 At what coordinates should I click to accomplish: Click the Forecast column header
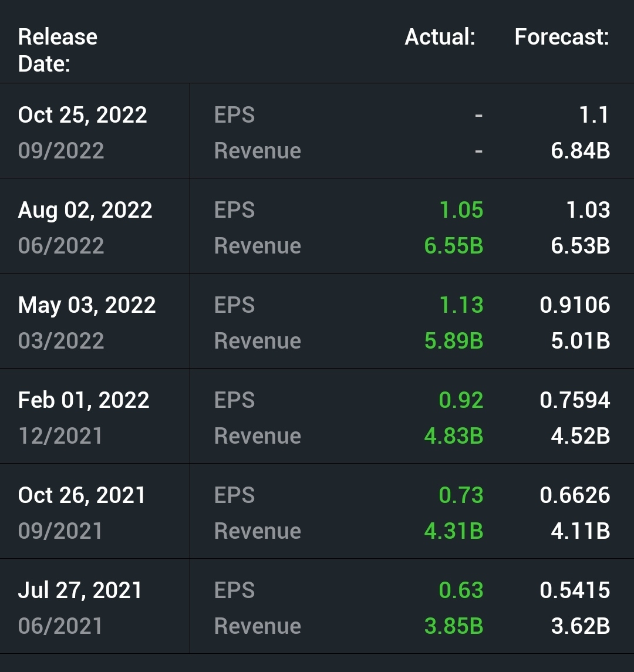click(x=562, y=37)
